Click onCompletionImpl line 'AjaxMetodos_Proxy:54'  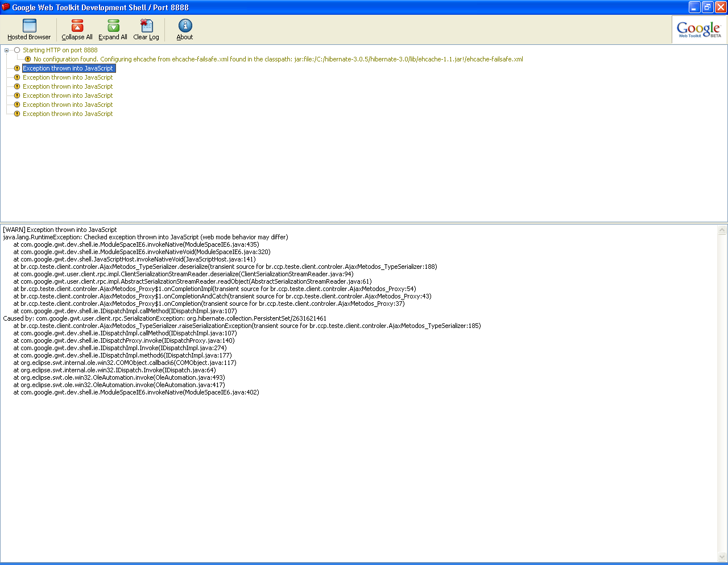pyautogui.click(x=215, y=289)
